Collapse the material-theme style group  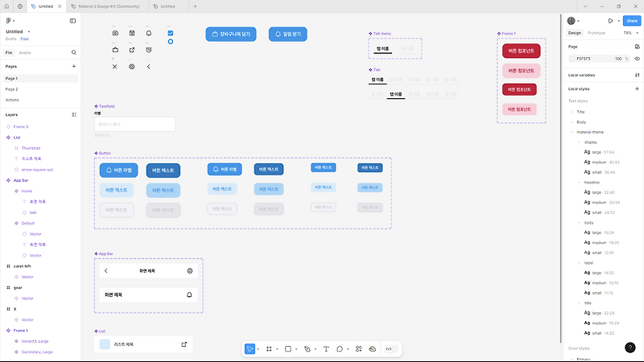(572, 132)
